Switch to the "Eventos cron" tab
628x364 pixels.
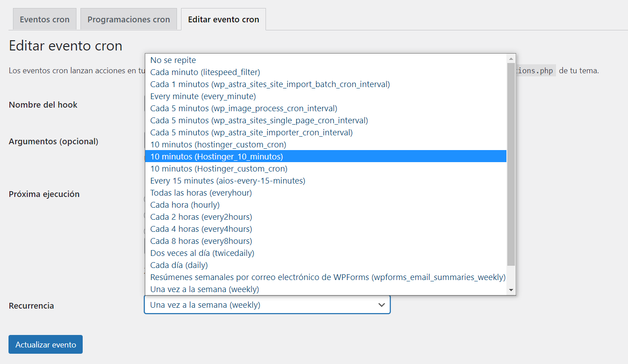(x=44, y=19)
